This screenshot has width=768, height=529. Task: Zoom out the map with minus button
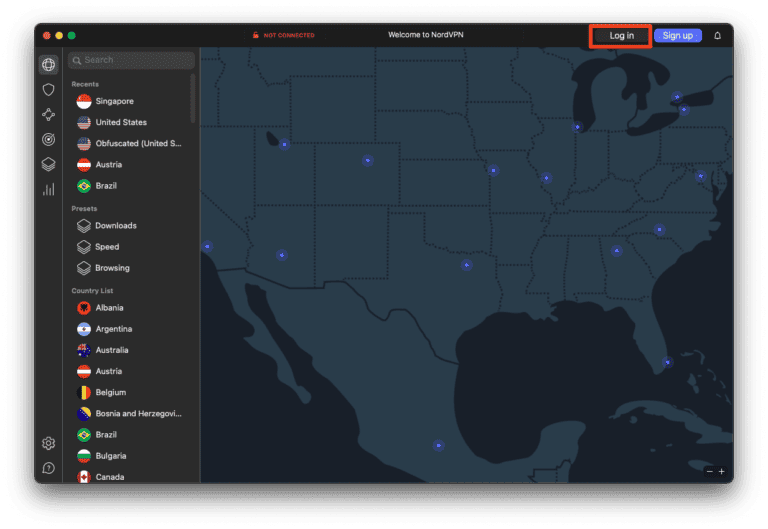coord(710,471)
